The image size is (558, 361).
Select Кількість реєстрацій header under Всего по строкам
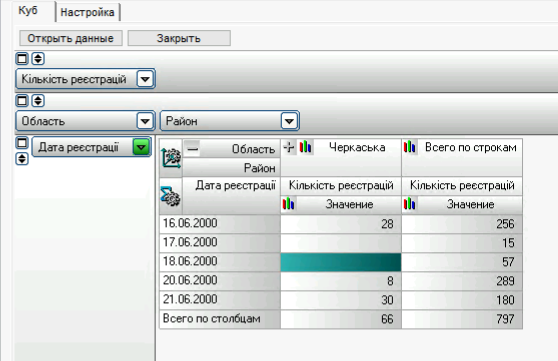tap(462, 185)
